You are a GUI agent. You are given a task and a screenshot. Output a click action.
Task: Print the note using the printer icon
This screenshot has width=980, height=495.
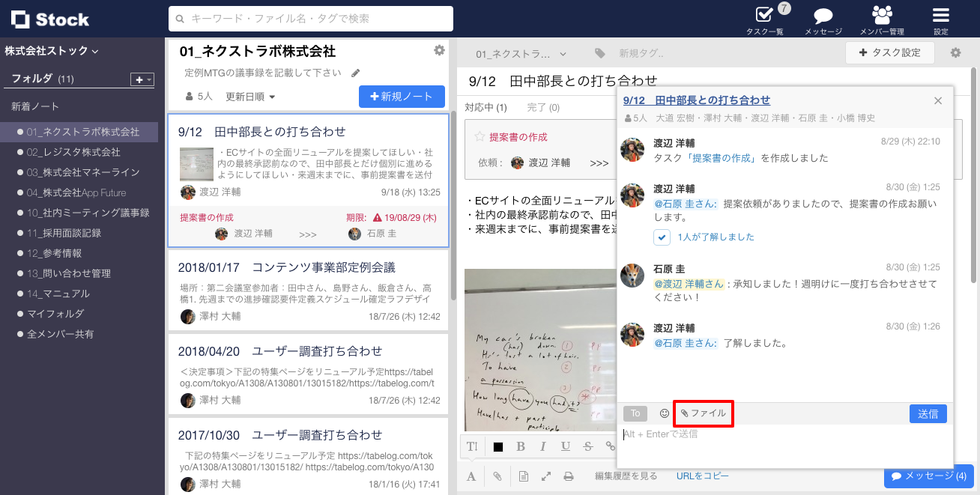569,476
